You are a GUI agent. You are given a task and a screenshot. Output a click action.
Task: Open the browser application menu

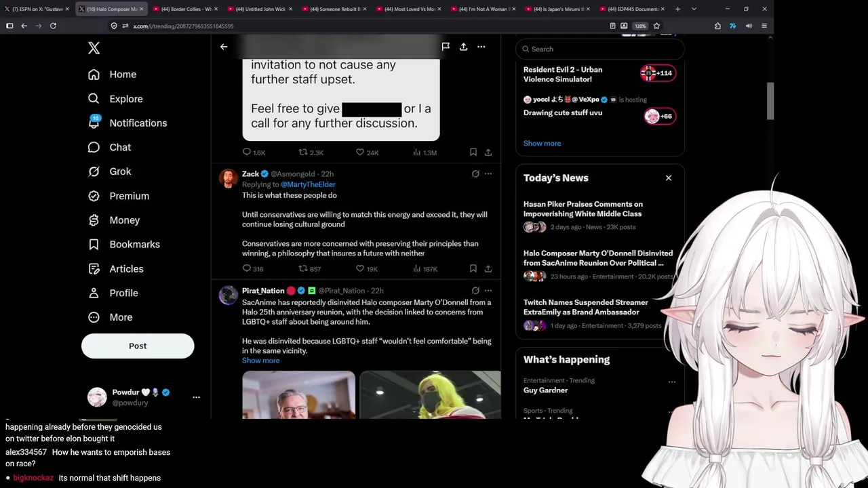tap(764, 26)
